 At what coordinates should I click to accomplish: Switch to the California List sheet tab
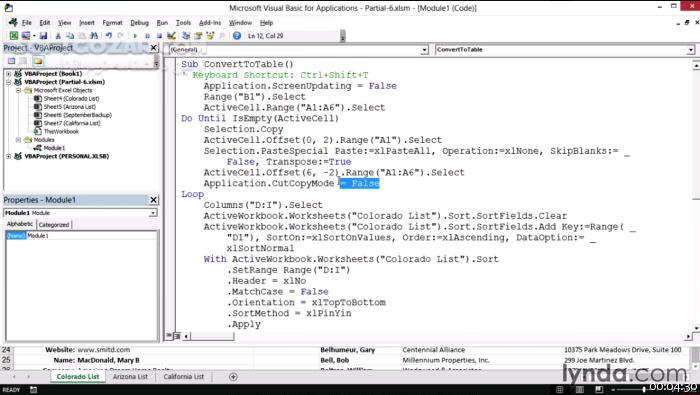pos(183,377)
